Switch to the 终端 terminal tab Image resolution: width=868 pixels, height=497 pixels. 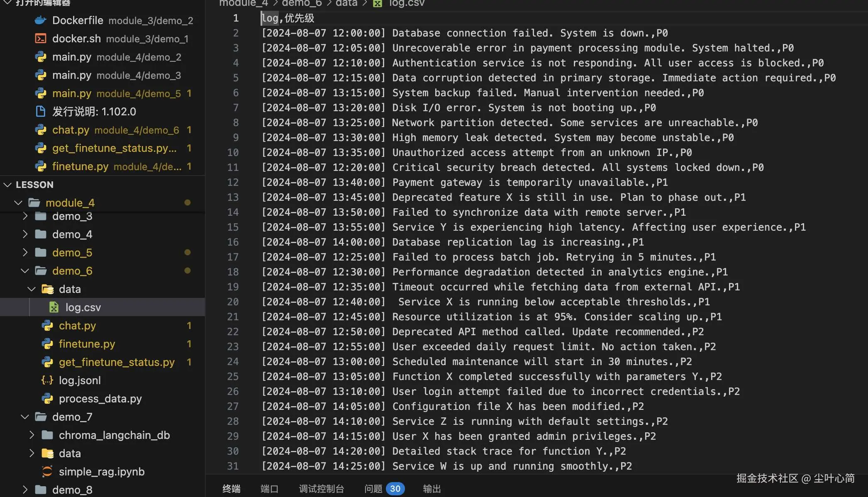231,489
